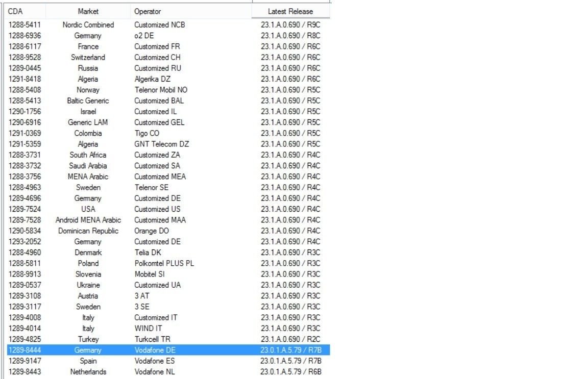This screenshot has width=588, height=379.
Task: Click release 23.1.A.0.690 / R2C cell
Action: coord(290,340)
